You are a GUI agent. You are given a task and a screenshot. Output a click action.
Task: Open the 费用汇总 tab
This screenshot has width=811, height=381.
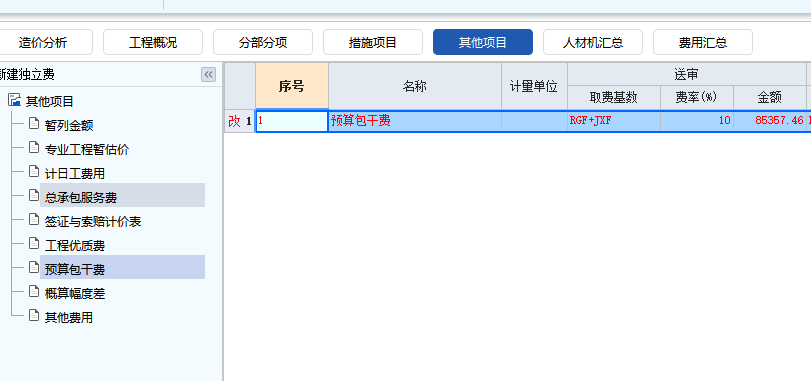point(703,42)
